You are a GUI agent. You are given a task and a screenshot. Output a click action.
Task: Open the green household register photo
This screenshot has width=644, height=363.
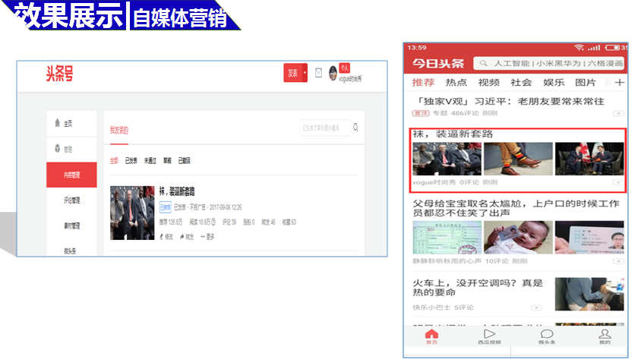447,238
